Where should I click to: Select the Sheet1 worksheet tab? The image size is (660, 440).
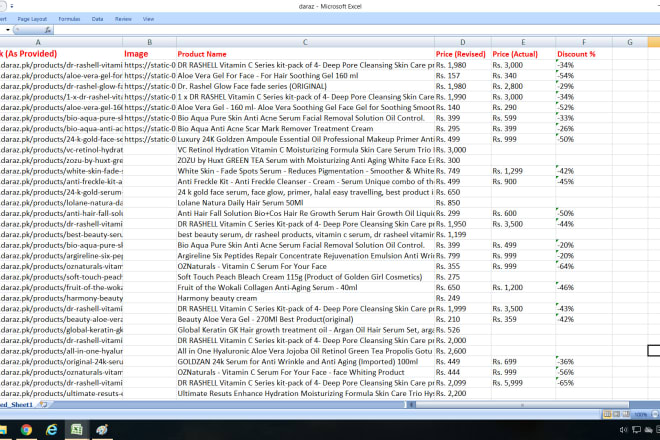coord(16,404)
